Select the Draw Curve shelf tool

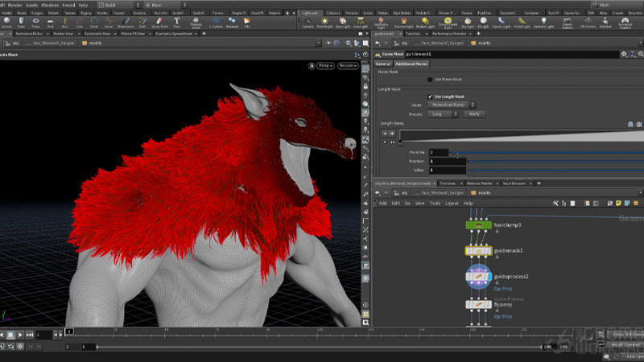pyautogui.click(x=126, y=23)
